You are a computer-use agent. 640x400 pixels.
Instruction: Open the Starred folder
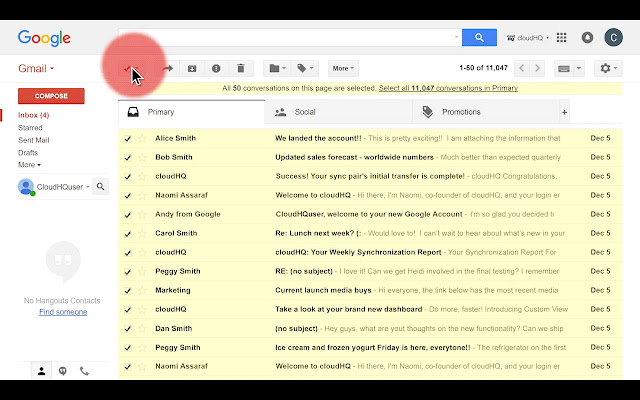tap(30, 128)
